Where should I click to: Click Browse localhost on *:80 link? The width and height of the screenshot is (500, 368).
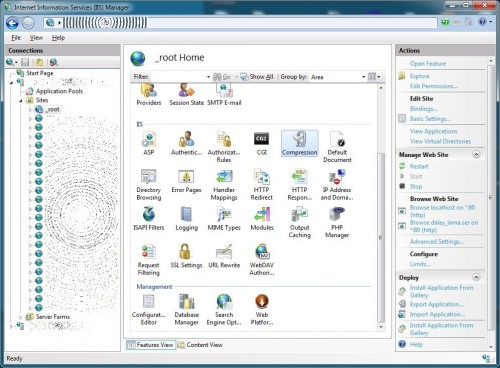tap(442, 211)
